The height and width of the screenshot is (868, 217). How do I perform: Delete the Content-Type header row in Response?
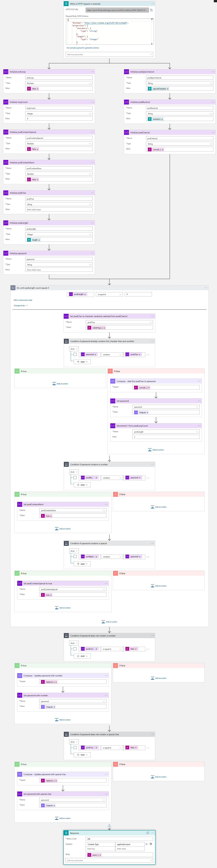[147, 844]
